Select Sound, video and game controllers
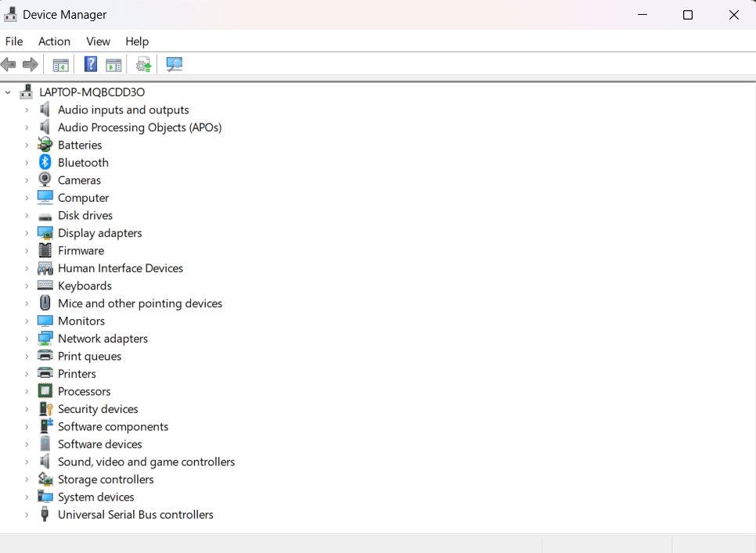 click(x=146, y=461)
